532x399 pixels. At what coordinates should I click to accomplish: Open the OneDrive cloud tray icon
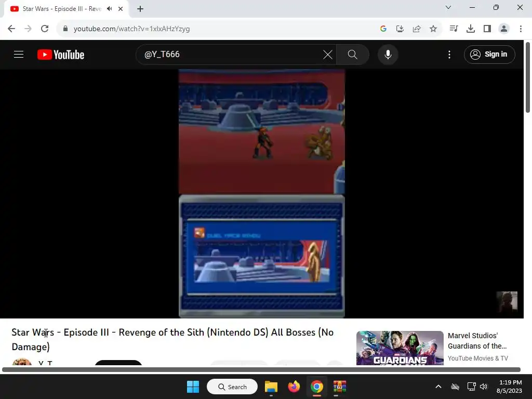point(455,387)
